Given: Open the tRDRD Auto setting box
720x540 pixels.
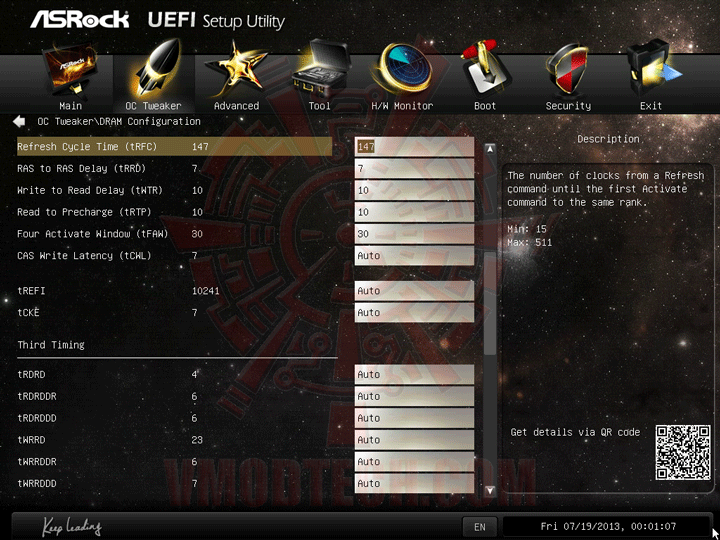Looking at the screenshot, I should coord(414,375).
